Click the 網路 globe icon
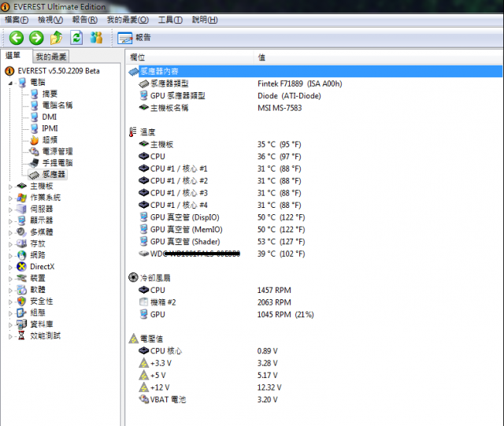The width and height of the screenshot is (504, 426). pyautogui.click(x=21, y=255)
